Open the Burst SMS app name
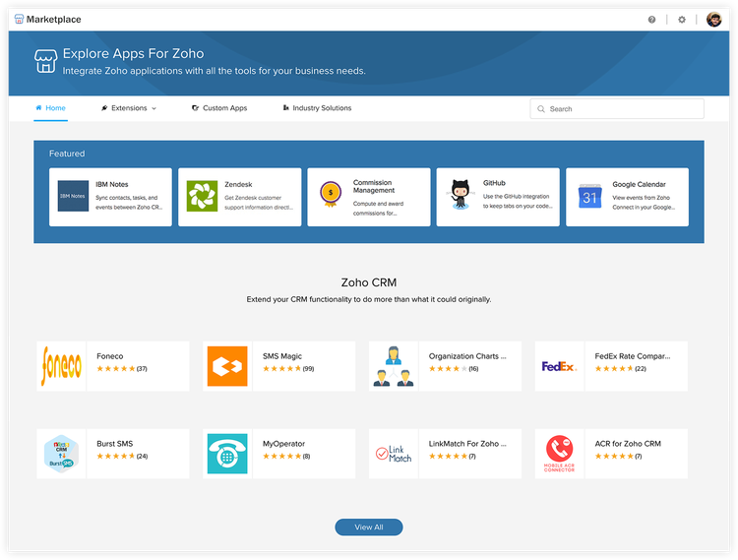This screenshot has height=560, width=738. (115, 444)
